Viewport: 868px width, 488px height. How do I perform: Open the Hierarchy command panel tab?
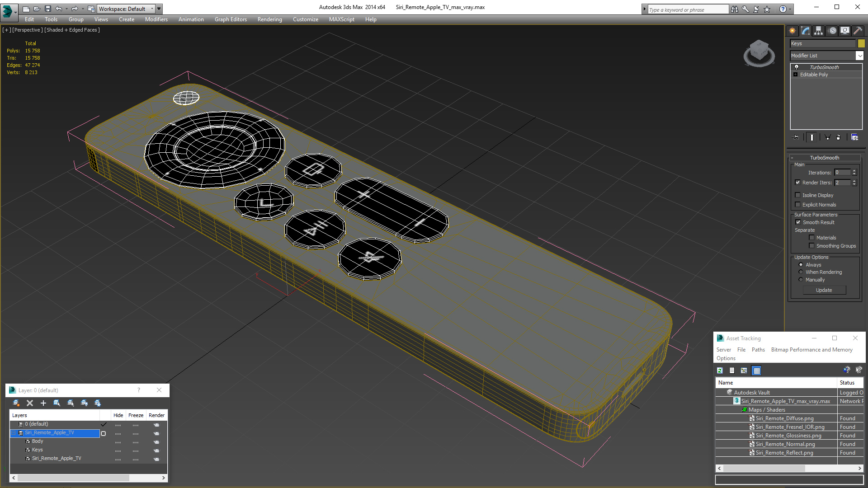pyautogui.click(x=819, y=31)
